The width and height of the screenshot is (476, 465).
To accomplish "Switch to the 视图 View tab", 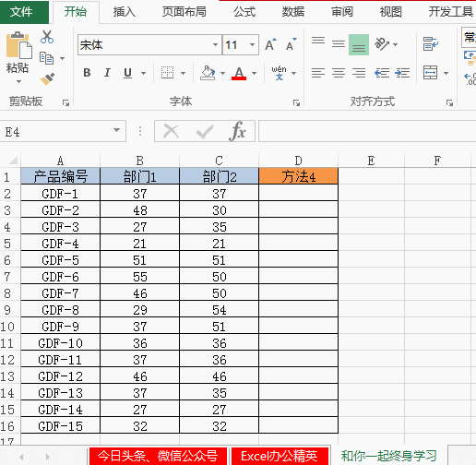I will click(x=391, y=12).
